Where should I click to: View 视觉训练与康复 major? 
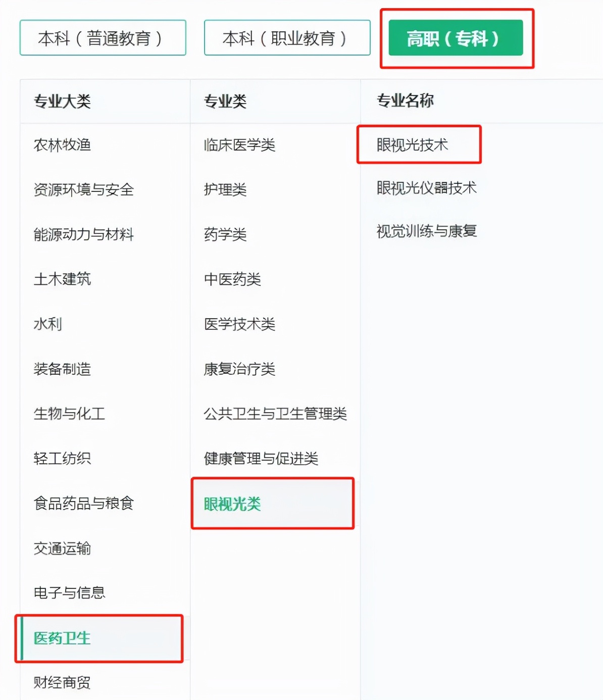(426, 231)
